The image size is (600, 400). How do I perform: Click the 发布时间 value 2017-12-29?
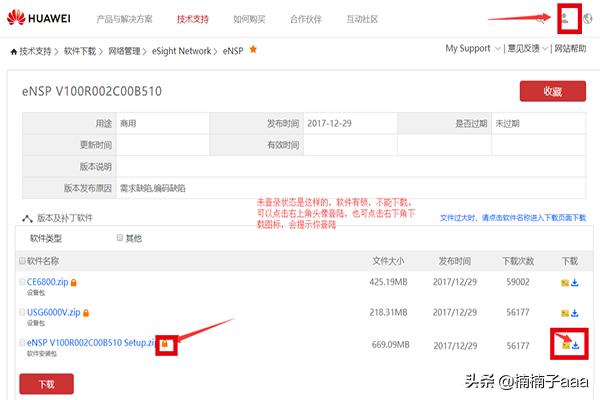[x=329, y=123]
